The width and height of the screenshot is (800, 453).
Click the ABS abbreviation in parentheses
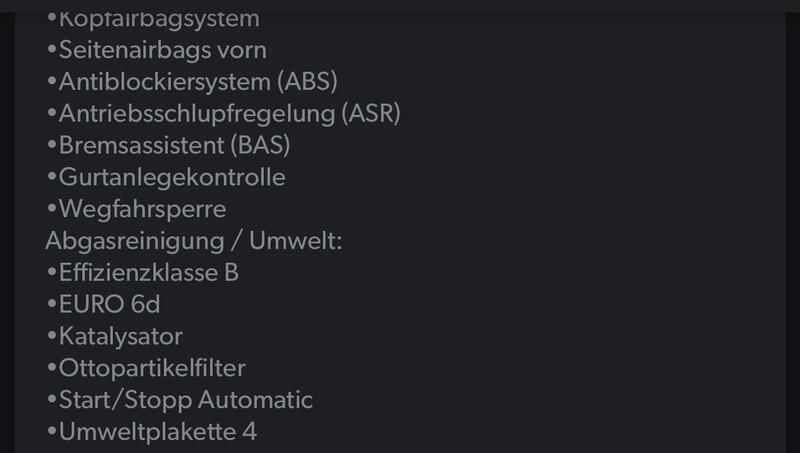tap(308, 82)
